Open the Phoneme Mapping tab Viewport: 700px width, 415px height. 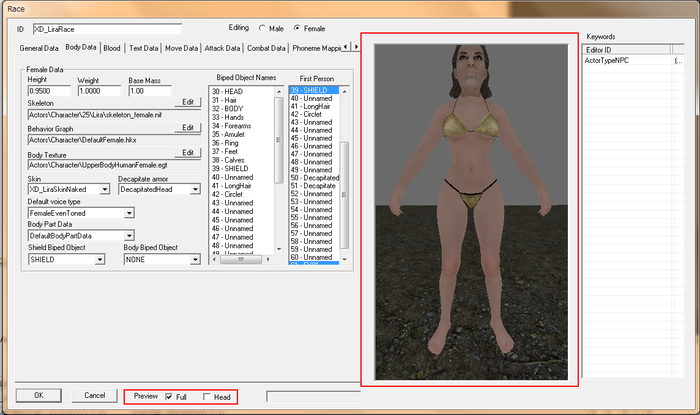tap(316, 48)
